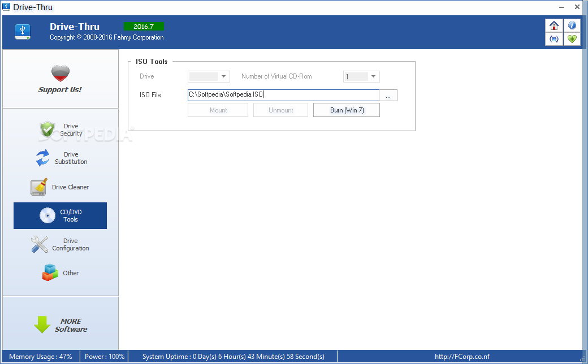Viewport: 588px width, 364px height.
Task: Click the ISO Tools group label
Action: (152, 62)
